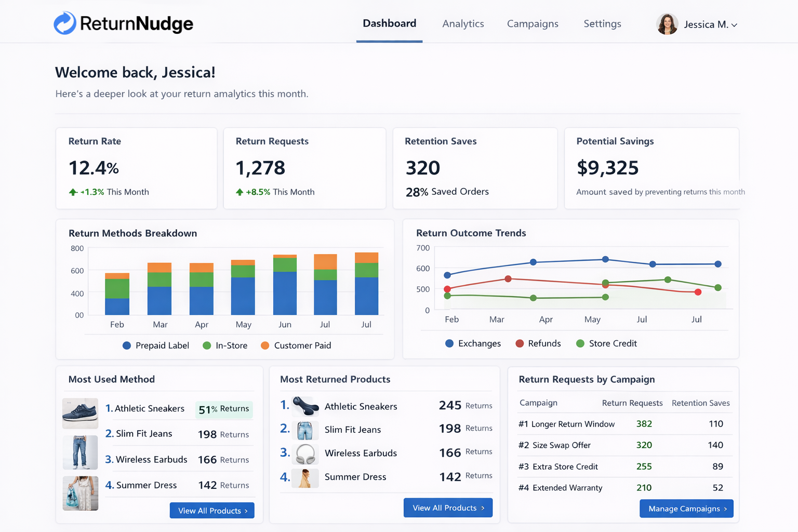This screenshot has width=798, height=532.
Task: Click the orange Customer Paid legend dot
Action: point(265,345)
